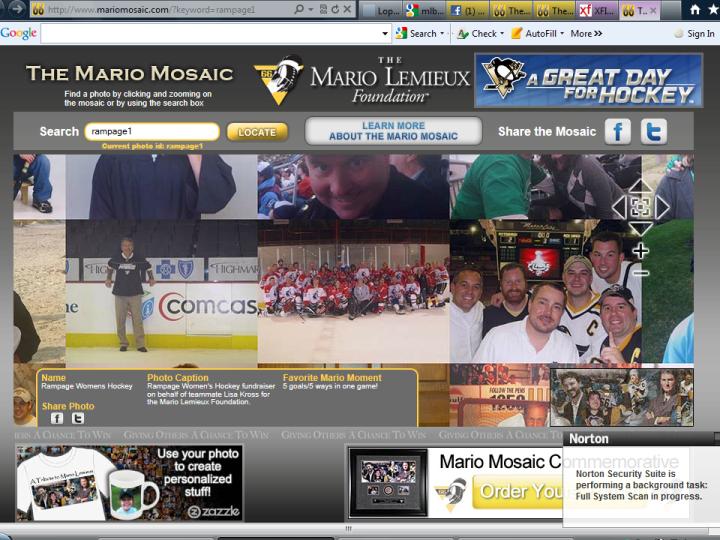Close the active 'T...' tab

653,10
